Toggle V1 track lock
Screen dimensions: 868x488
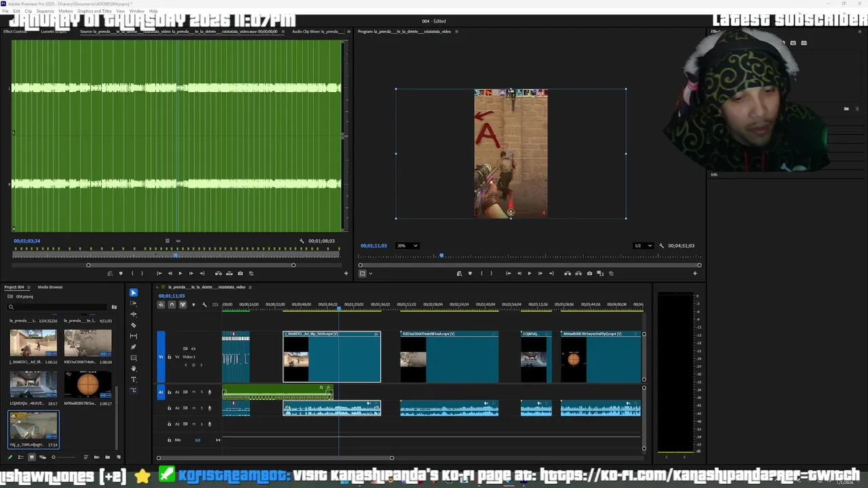(170, 357)
